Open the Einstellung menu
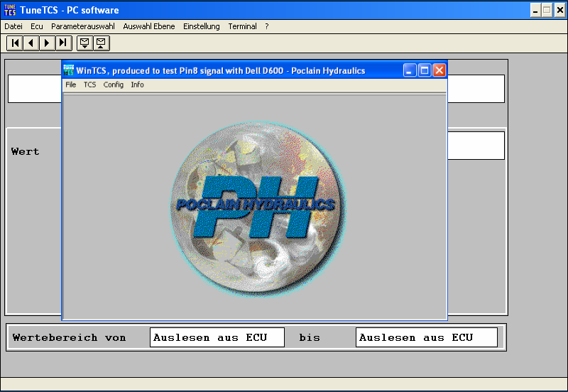Image resolution: width=568 pixels, height=392 pixels. coord(202,26)
